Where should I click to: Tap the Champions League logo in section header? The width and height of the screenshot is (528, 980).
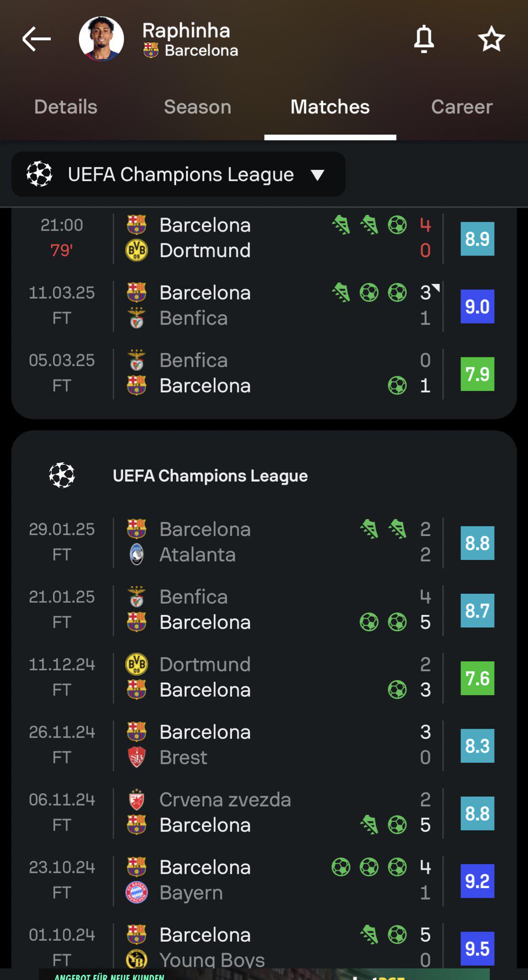62,475
